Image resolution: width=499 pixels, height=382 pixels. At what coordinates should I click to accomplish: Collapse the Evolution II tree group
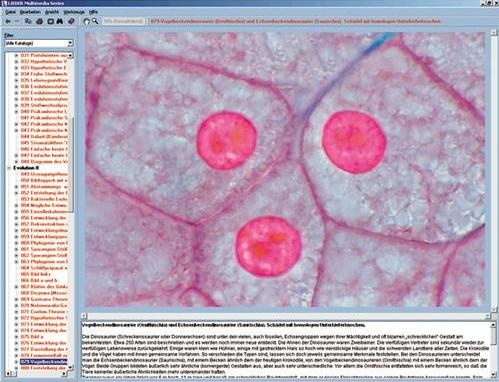click(x=9, y=168)
